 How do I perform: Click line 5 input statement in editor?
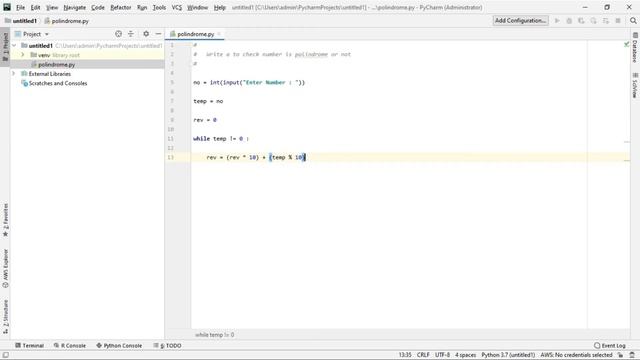tap(249, 82)
